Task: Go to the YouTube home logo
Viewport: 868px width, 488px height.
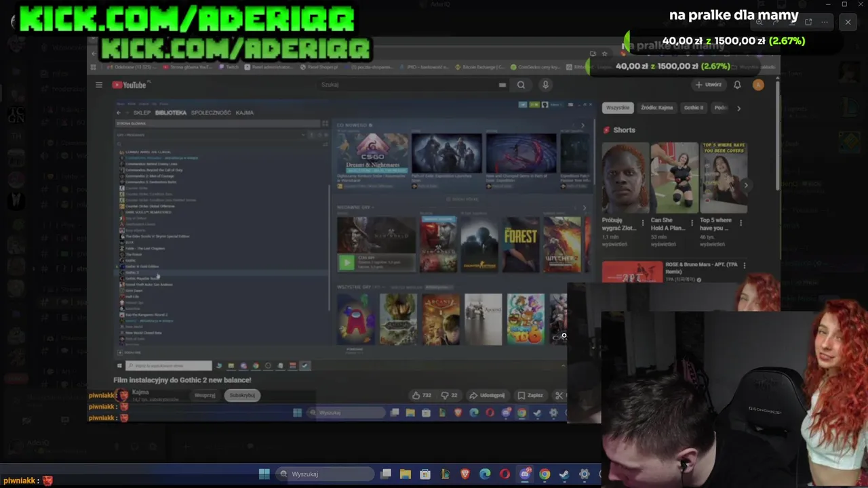Action: [129, 85]
